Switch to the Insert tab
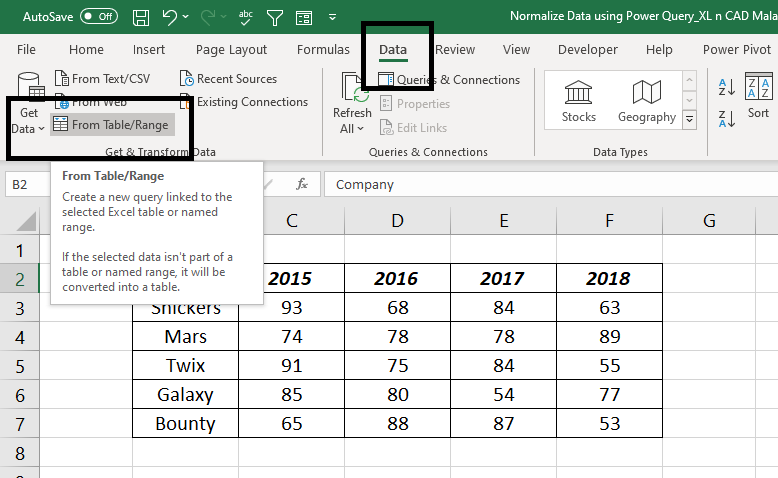 click(x=149, y=50)
